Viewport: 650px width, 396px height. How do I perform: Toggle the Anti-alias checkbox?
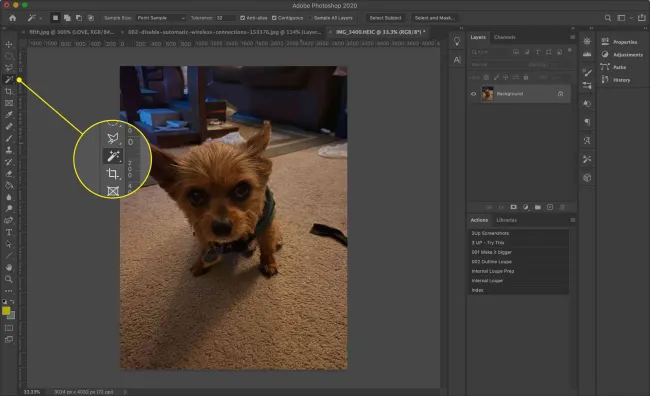pyautogui.click(x=243, y=18)
